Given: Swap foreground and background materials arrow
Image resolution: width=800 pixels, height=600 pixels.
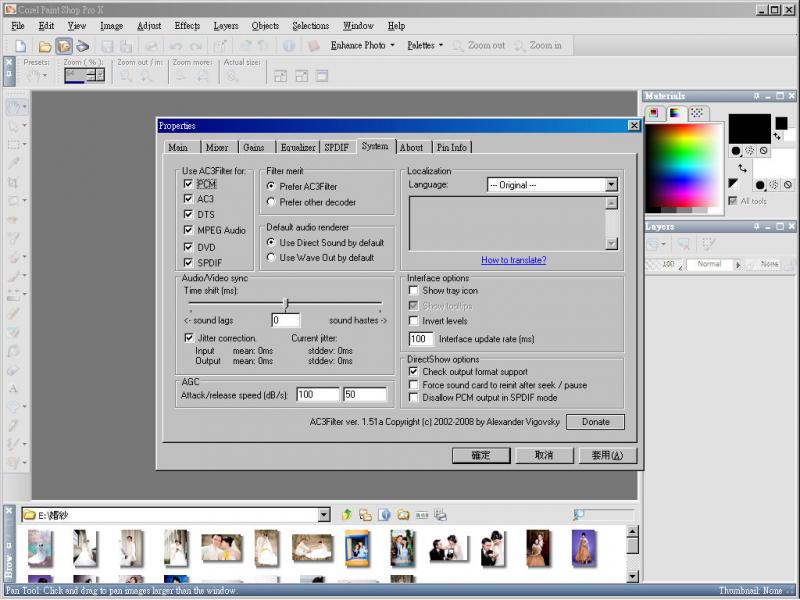Looking at the screenshot, I should (x=743, y=169).
